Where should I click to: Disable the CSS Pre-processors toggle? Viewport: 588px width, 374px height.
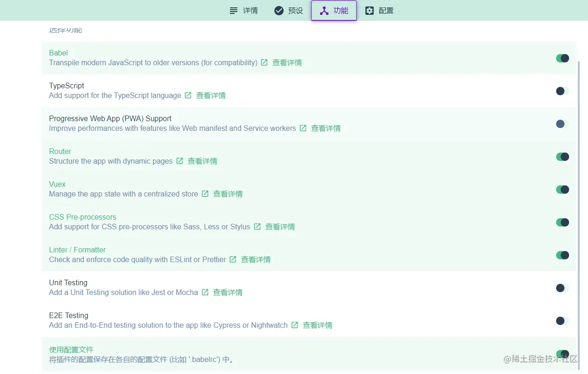[562, 222]
